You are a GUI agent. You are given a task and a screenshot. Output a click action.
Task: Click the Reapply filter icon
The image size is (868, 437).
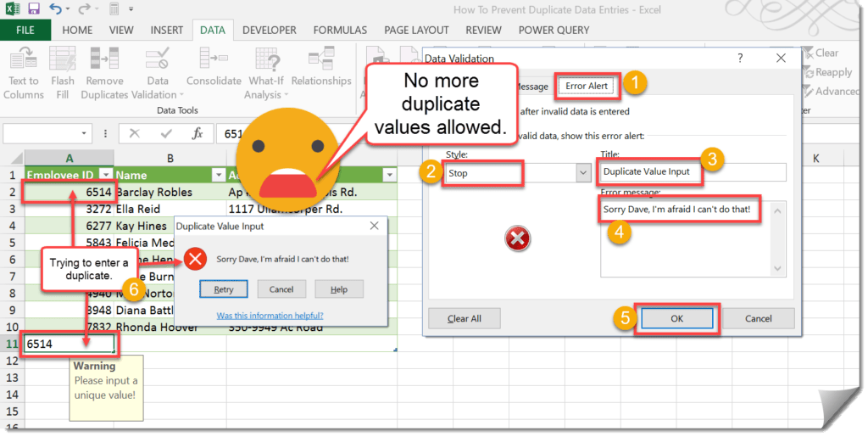coord(827,72)
